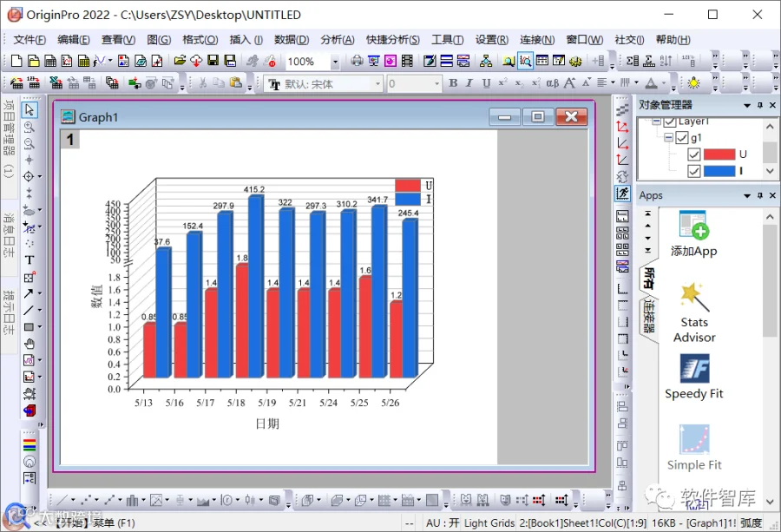Image resolution: width=781 pixels, height=532 pixels.
Task: Uncheck the U plot visibility checkbox
Action: point(694,154)
